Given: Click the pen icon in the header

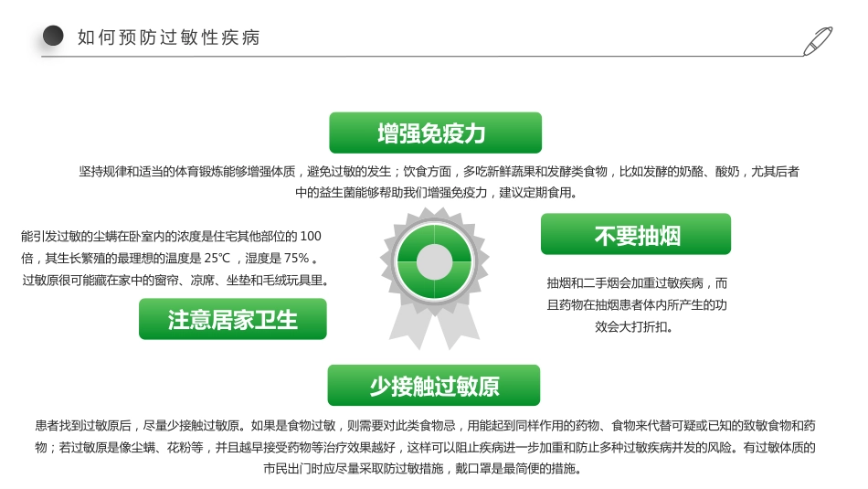Looking at the screenshot, I should (x=818, y=41).
